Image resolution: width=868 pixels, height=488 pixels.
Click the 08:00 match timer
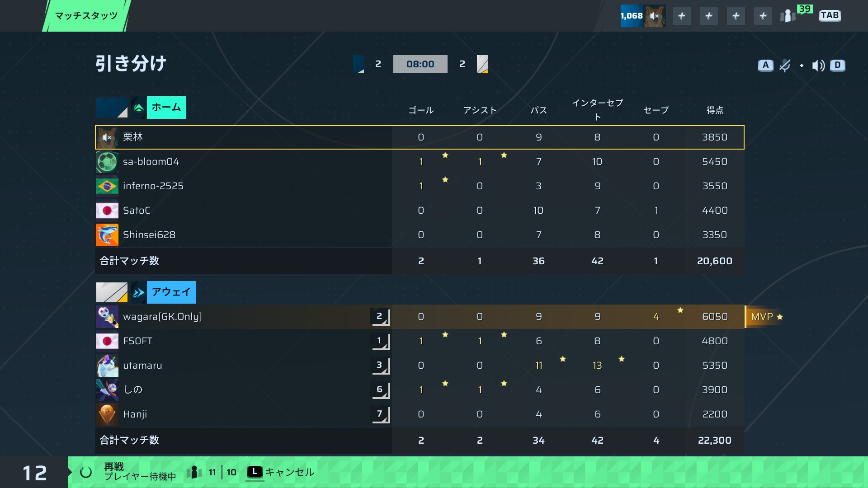coord(420,64)
